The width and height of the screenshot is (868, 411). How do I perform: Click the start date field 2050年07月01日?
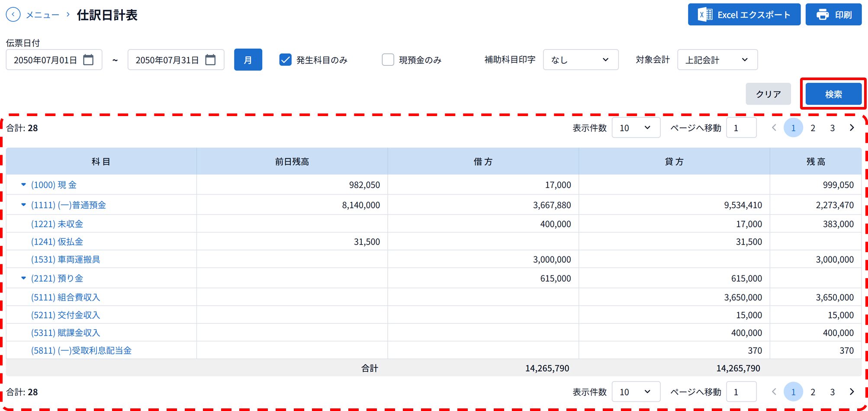(x=54, y=60)
